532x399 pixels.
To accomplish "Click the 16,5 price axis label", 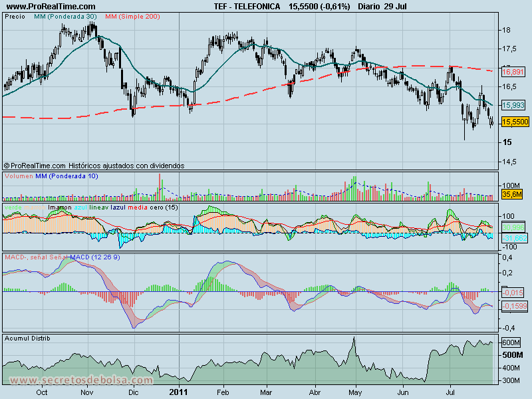I will coord(509,86).
